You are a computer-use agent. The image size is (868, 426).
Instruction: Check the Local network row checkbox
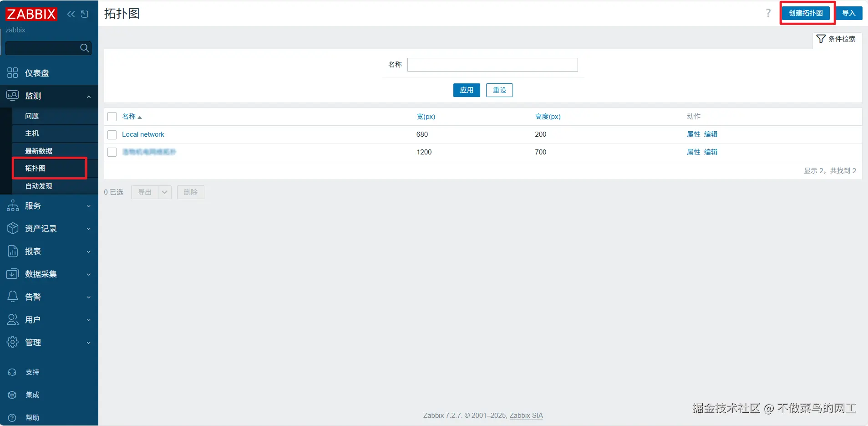112,134
